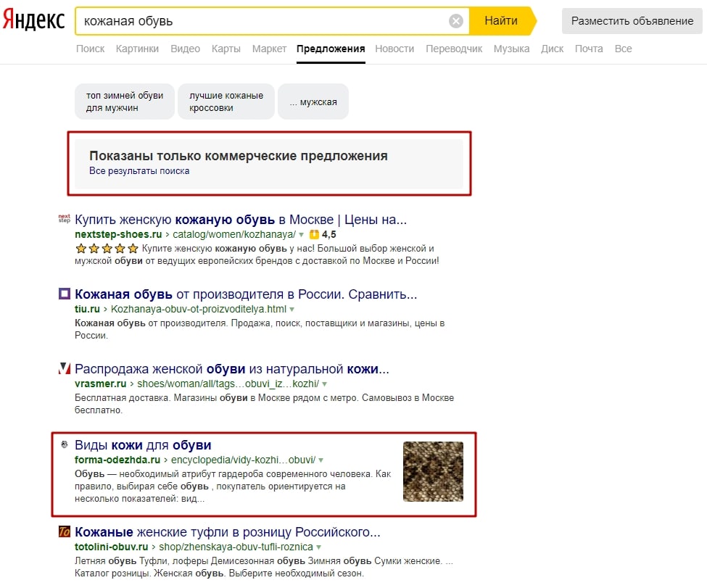Viewport: 707px width, 588px height.
Task: Click the Яндекс logo
Action: tap(34, 20)
